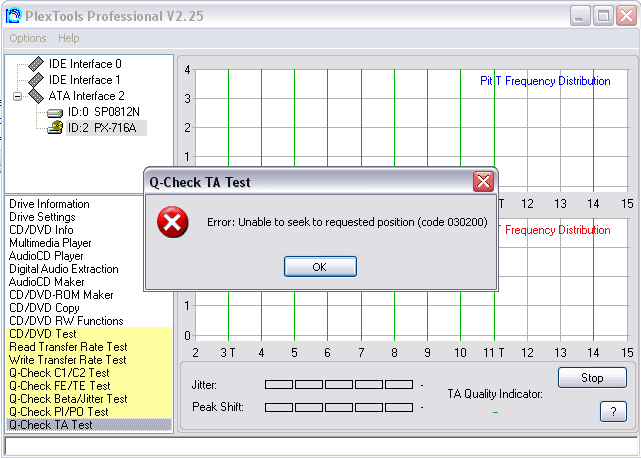The height and width of the screenshot is (458, 641).
Task: Open CD/DVD-ROM Maker
Action: tap(61, 295)
